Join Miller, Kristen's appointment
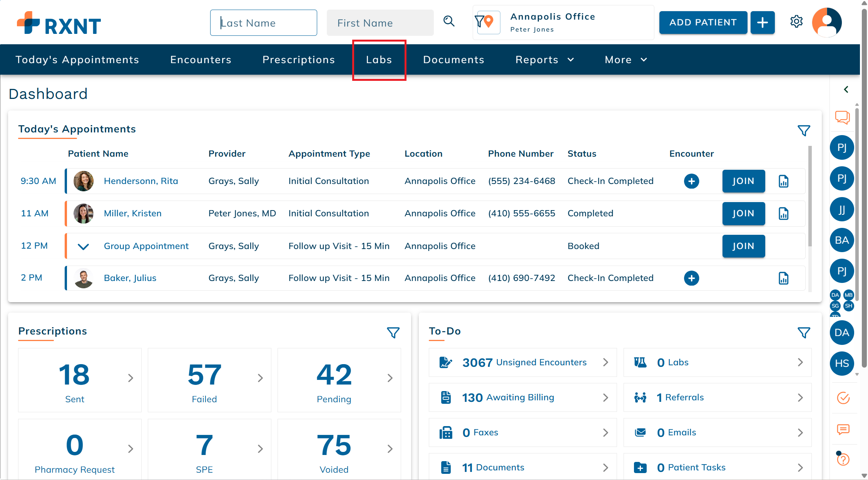This screenshot has height=480, width=868. 743,214
